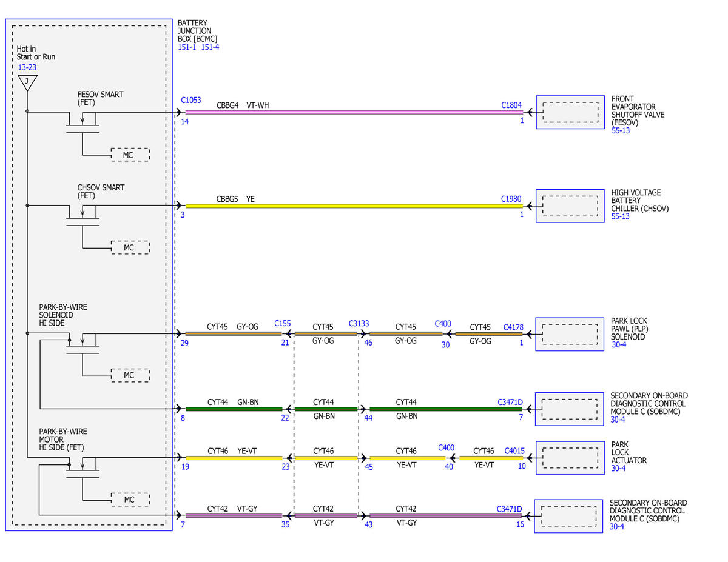Click C3471D connector on the CYT42 VT-GY wire
This screenshot has width=728, height=562.
point(510,509)
